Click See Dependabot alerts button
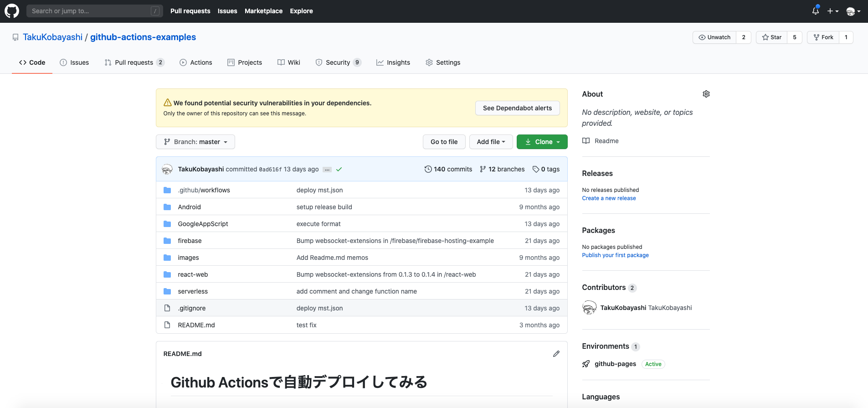Screen dimensions: 868x408 click(x=518, y=108)
